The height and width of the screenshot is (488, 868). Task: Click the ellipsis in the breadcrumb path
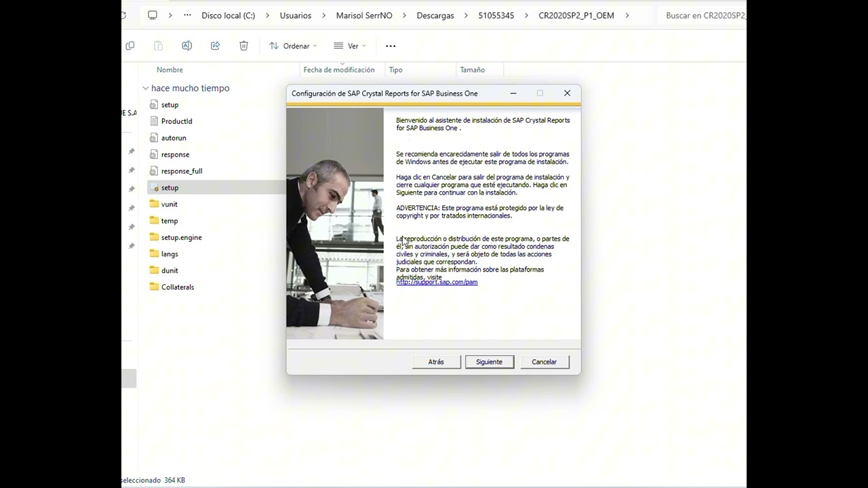187,15
